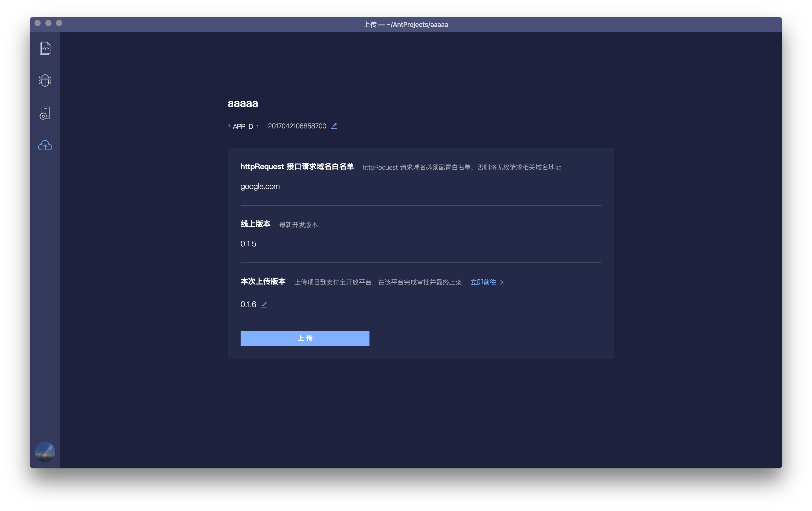The width and height of the screenshot is (812, 511).
Task: Click the project title aaaaa
Action: tap(243, 103)
